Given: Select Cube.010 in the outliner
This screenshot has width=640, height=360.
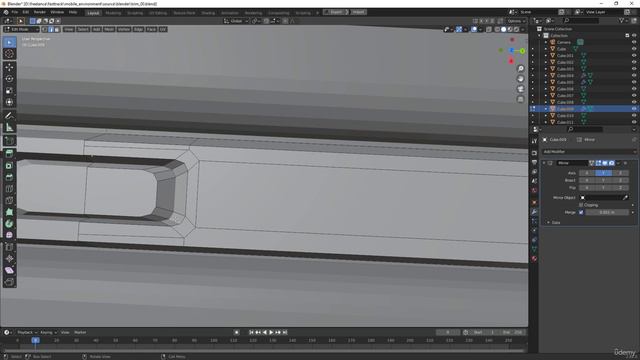Looking at the screenshot, I should coord(565,116).
